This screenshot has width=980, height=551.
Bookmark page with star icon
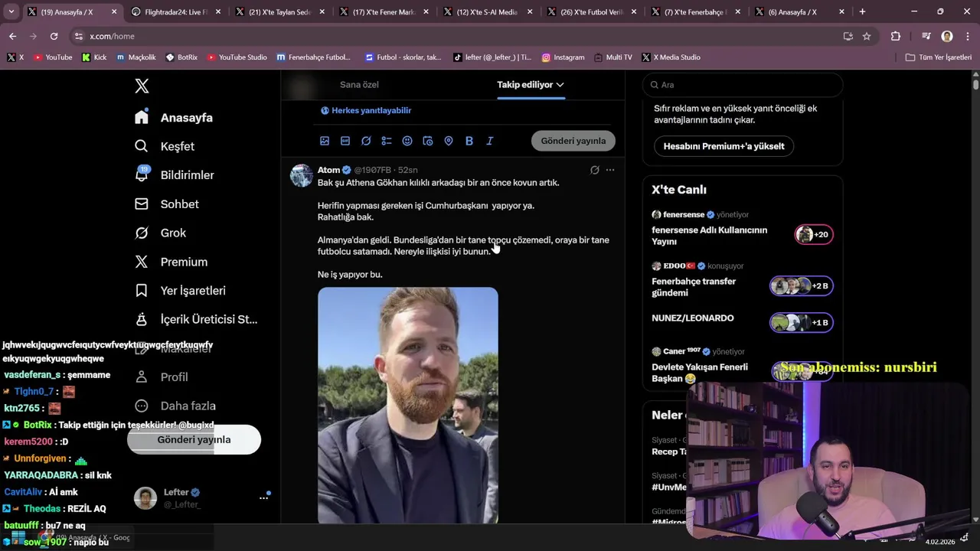click(867, 36)
